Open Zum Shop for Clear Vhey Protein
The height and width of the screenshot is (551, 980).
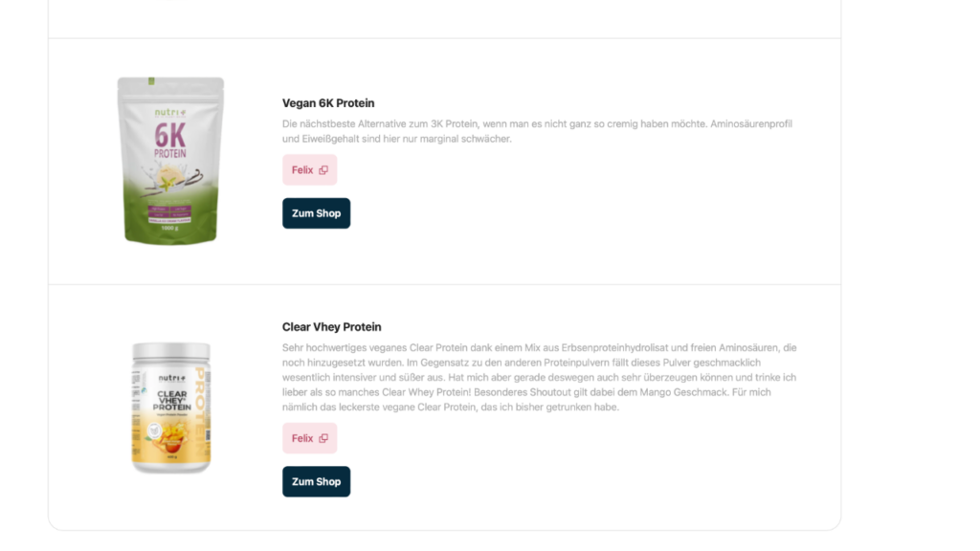(316, 482)
